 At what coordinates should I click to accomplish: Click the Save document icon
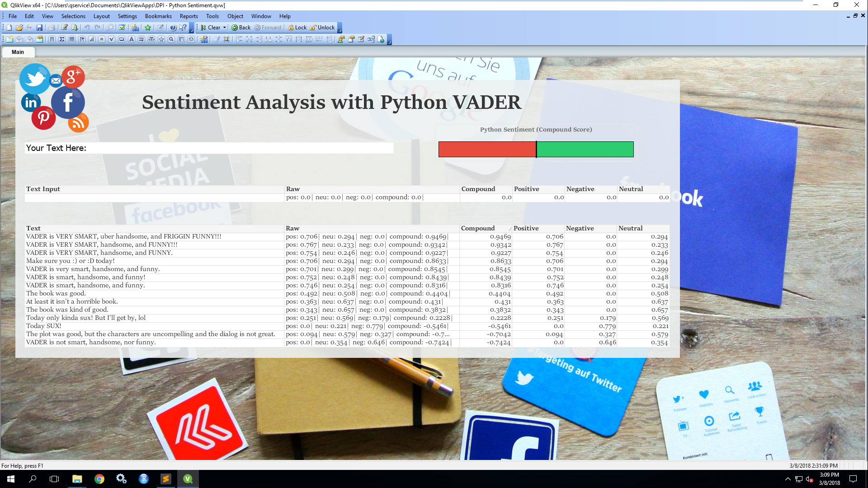(x=39, y=28)
